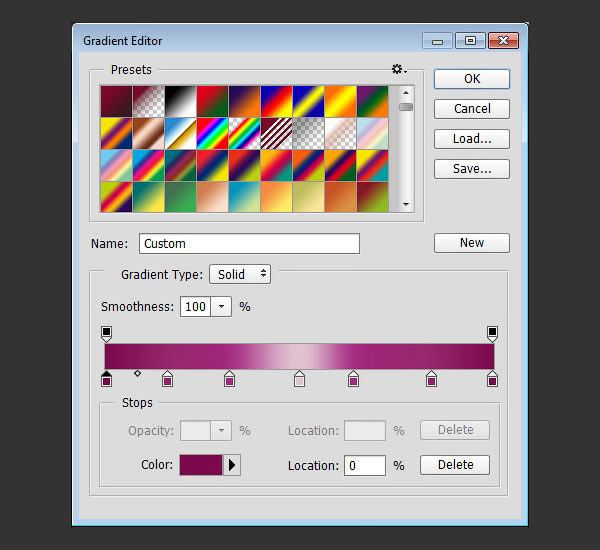Select the last color stop at right end
600x550 pixels.
[492, 379]
